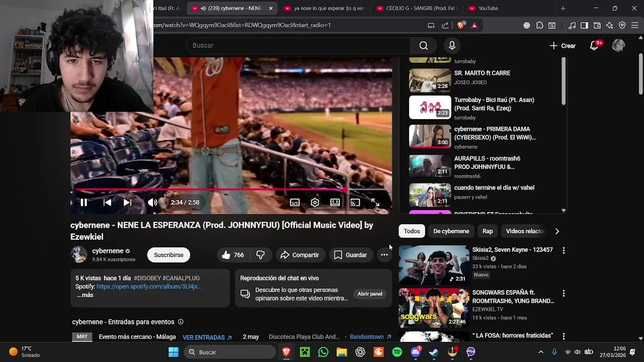
Task: Open Spotify from the taskbar
Action: (x=397, y=352)
